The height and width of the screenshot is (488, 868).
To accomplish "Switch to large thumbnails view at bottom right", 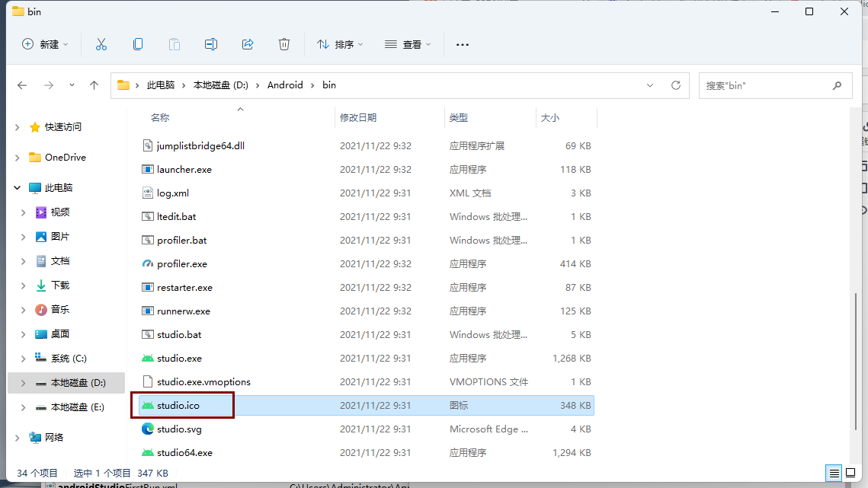I will (x=850, y=473).
